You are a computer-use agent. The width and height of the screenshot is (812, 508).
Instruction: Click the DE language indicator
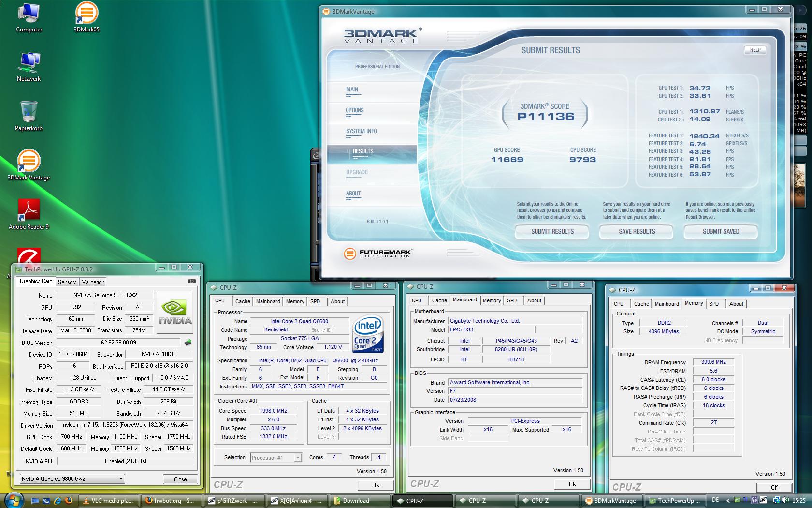click(715, 500)
